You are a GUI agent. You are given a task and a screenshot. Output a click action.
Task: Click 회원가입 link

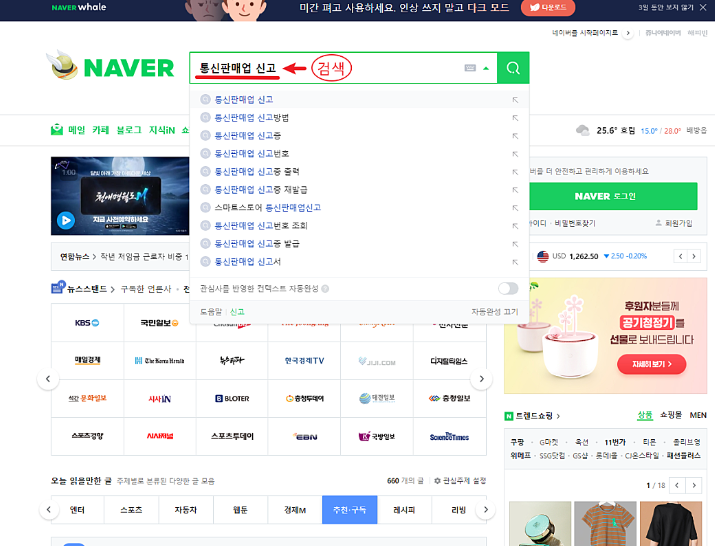point(674,223)
